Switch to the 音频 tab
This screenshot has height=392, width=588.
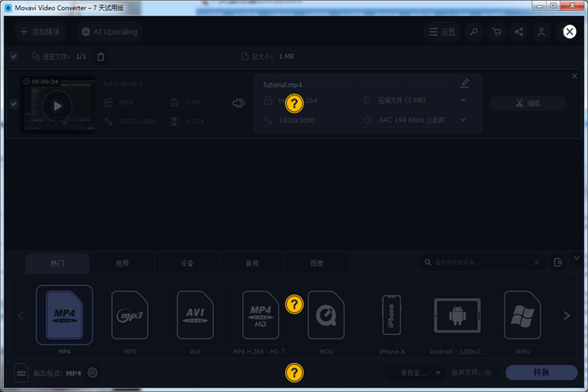coord(252,263)
